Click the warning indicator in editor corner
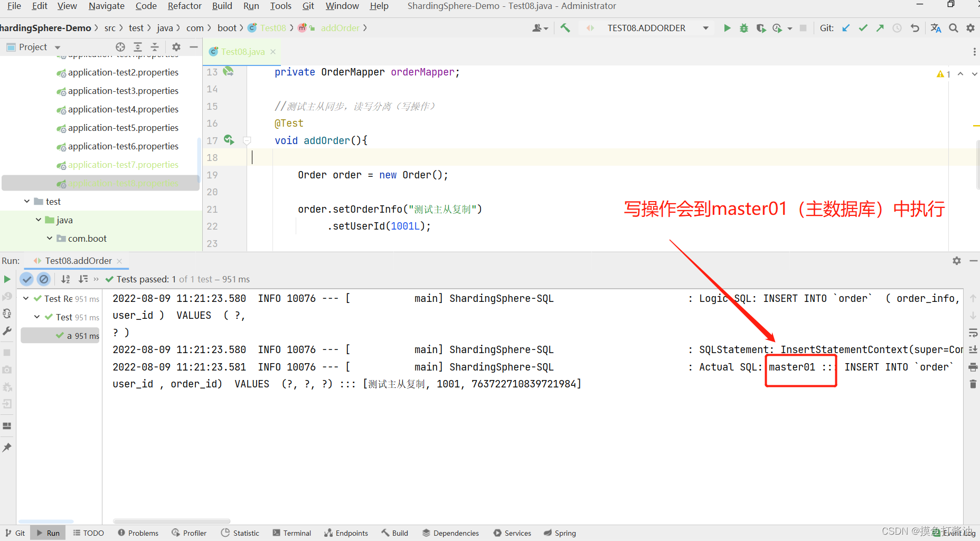This screenshot has width=980, height=541. tap(943, 74)
